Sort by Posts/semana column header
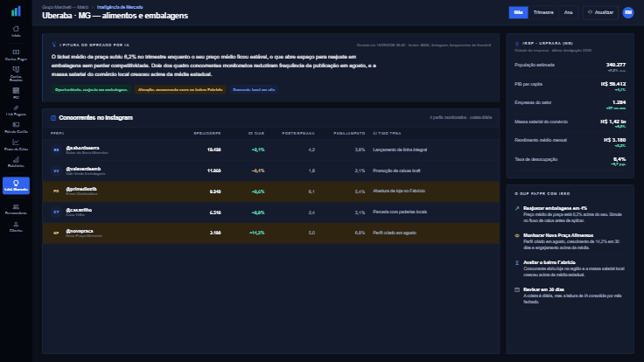This screenshot has width=644, height=362. [x=298, y=134]
